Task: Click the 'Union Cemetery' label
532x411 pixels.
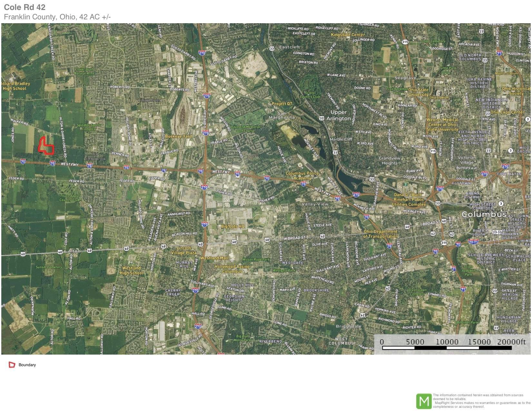Action: click(433, 41)
